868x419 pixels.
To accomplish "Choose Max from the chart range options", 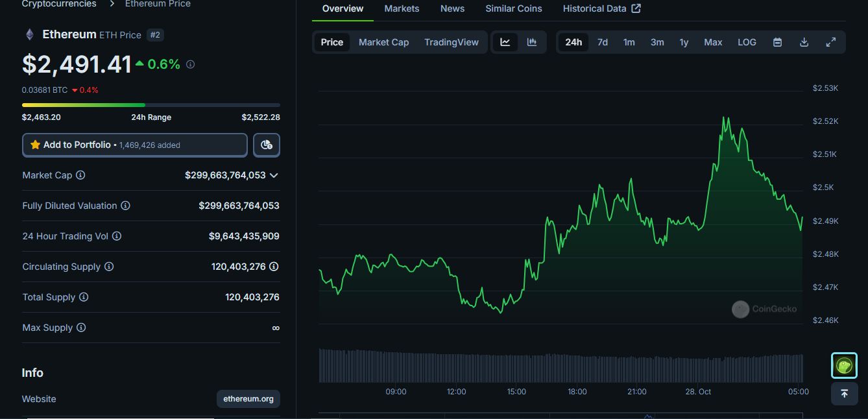I will tap(712, 42).
